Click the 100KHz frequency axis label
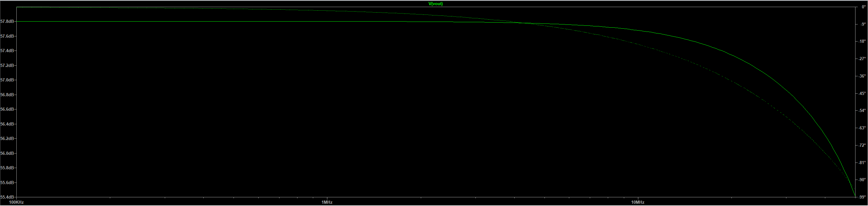Viewport: 868px width, 206px height. coord(16,202)
